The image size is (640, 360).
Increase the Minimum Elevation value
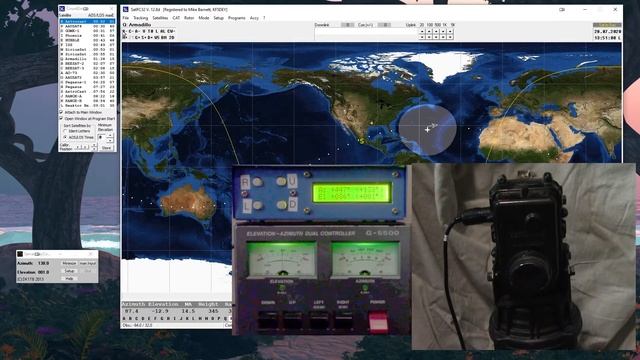pyautogui.click(x=110, y=135)
